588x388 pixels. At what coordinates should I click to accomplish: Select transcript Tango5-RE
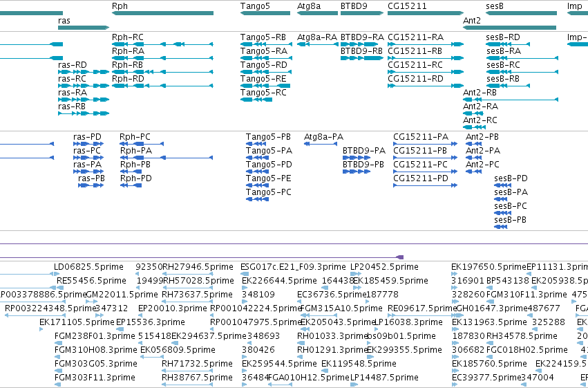point(265,86)
